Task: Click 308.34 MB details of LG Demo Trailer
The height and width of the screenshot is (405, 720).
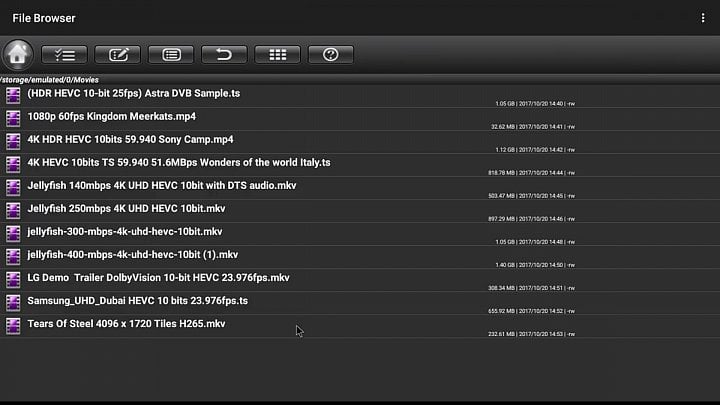Action: [x=531, y=288]
